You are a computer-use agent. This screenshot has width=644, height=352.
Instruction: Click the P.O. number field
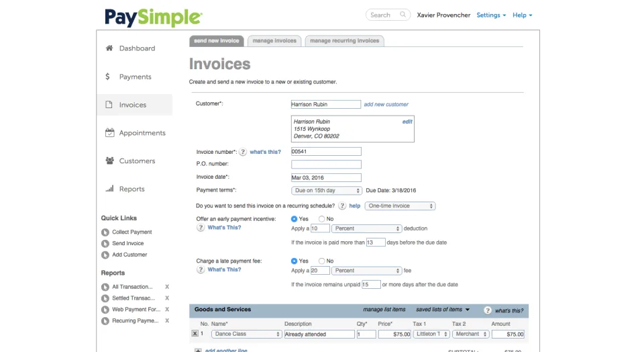click(x=326, y=165)
